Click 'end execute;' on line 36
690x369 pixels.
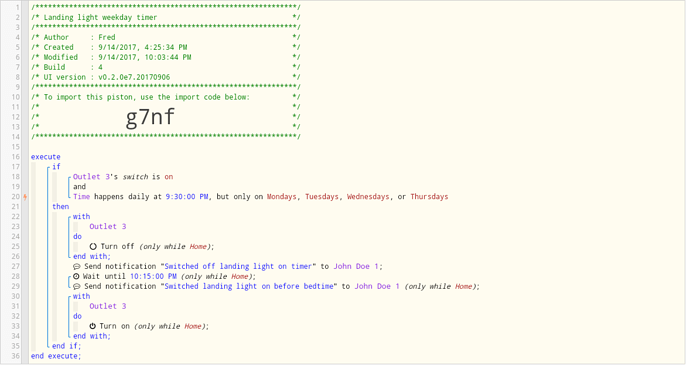click(x=56, y=356)
